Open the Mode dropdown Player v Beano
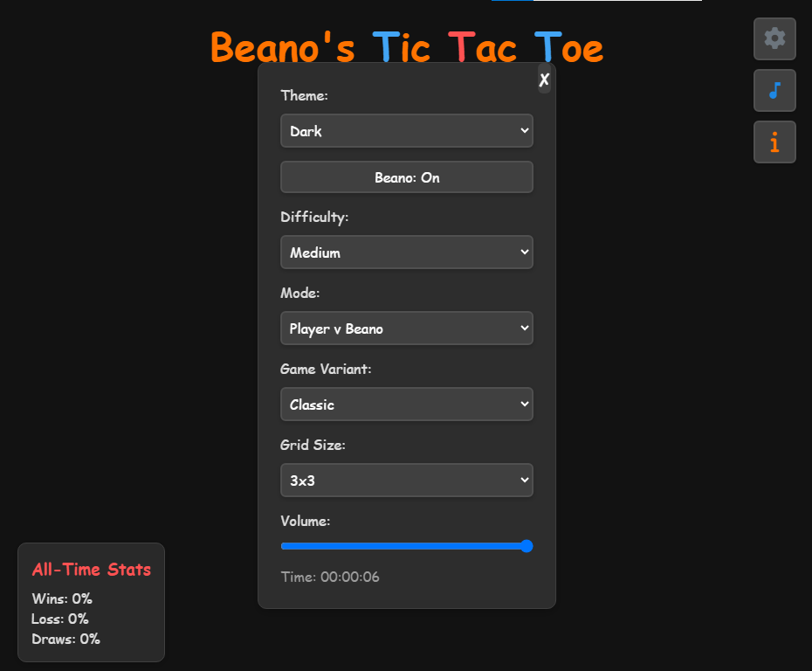 click(407, 329)
